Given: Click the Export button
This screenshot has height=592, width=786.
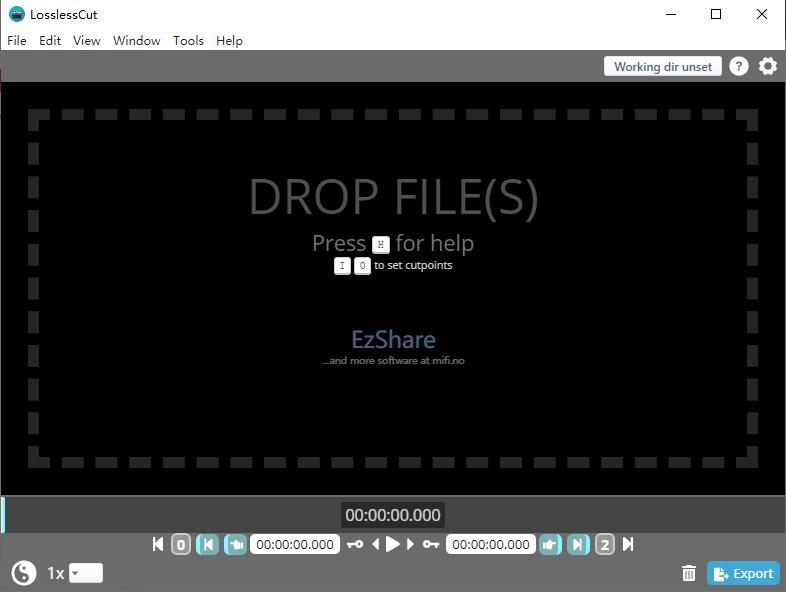Looking at the screenshot, I should click(x=743, y=573).
